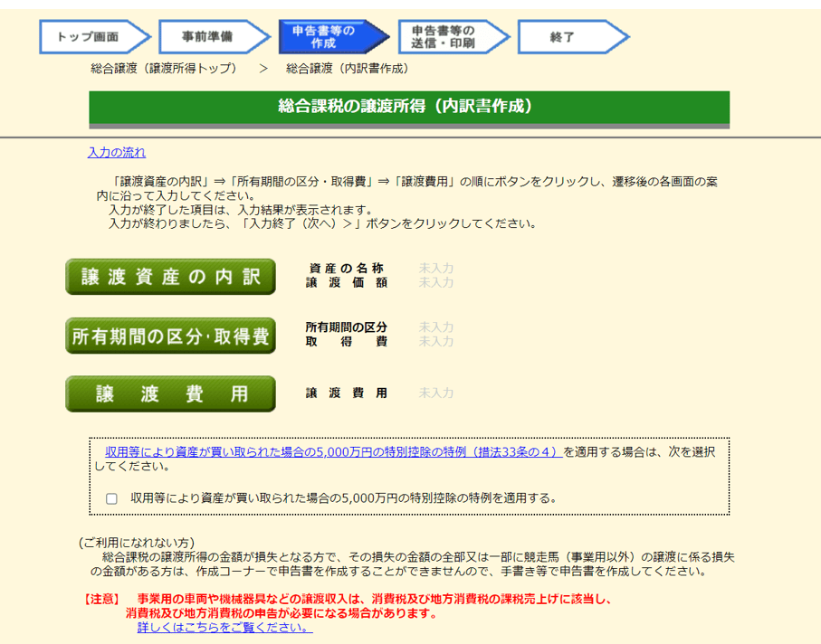Select the 終了 step arrow
The image size is (821, 644).
573,36
